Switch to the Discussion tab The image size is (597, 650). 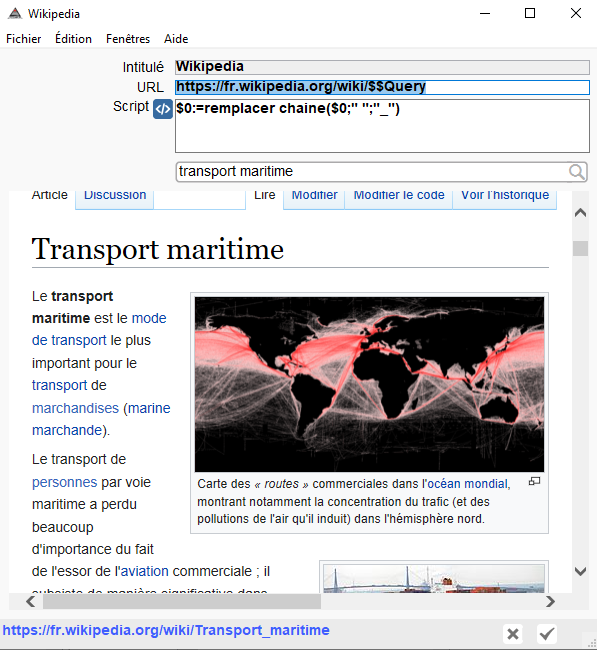pos(115,196)
